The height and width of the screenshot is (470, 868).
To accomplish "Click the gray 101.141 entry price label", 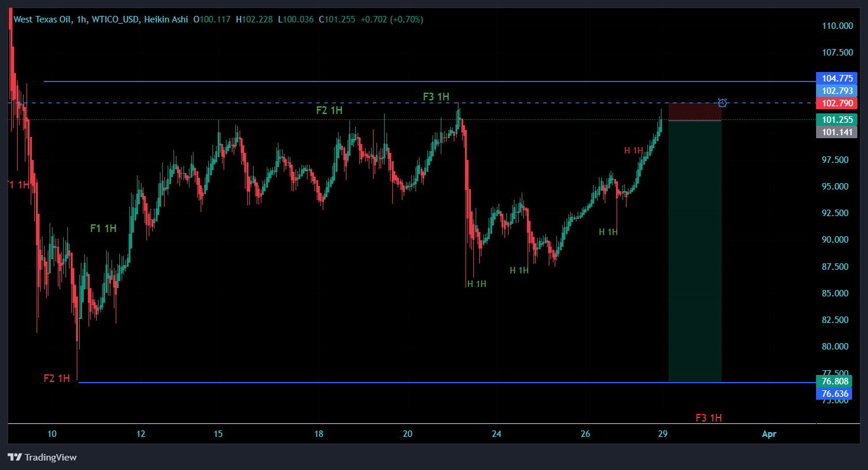I will tap(833, 132).
